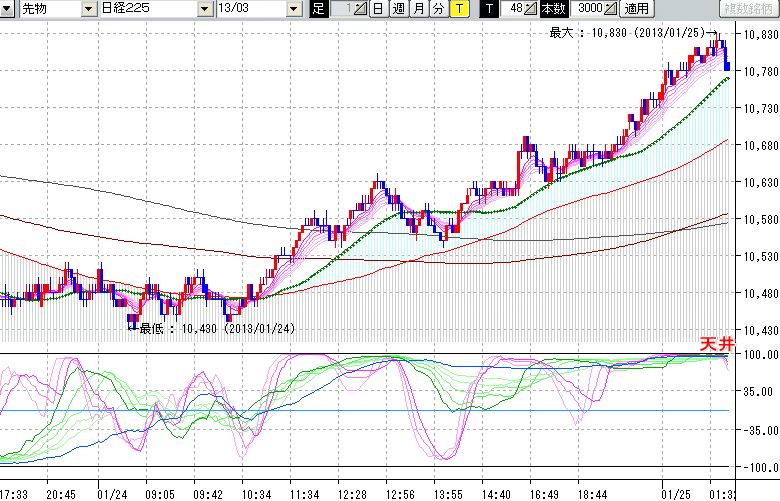Switch chart to weekly 週 timeframe

tap(398, 9)
